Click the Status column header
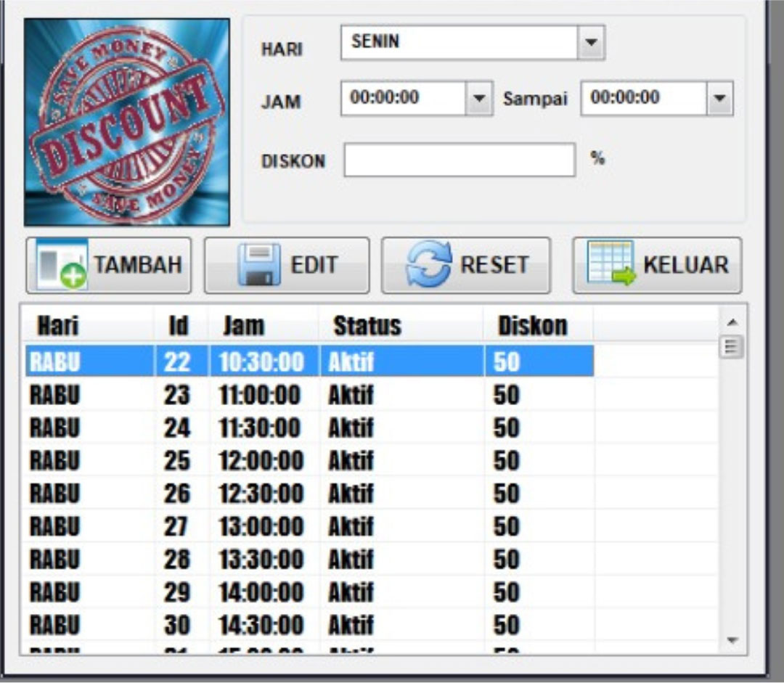Image resolution: width=784 pixels, height=683 pixels. pos(367,326)
